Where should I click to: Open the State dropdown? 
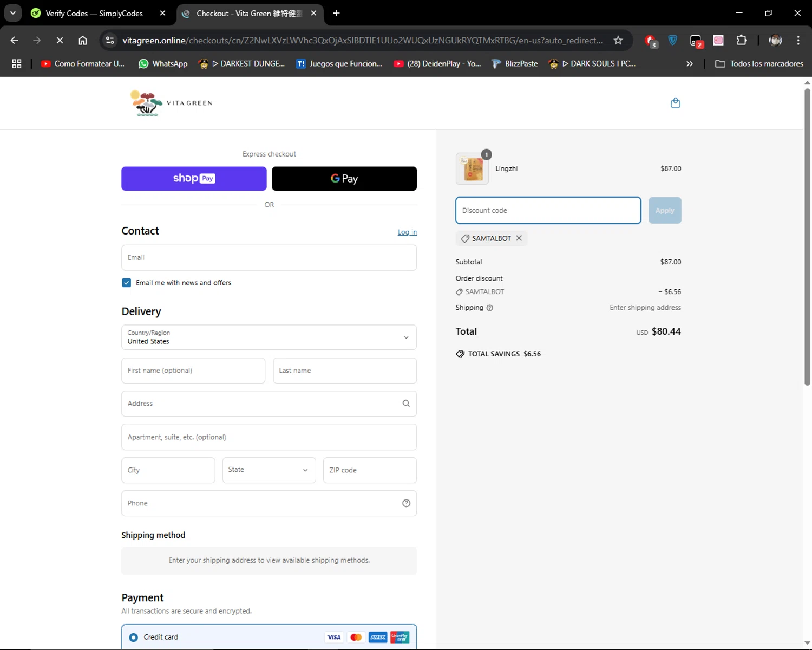click(x=269, y=470)
